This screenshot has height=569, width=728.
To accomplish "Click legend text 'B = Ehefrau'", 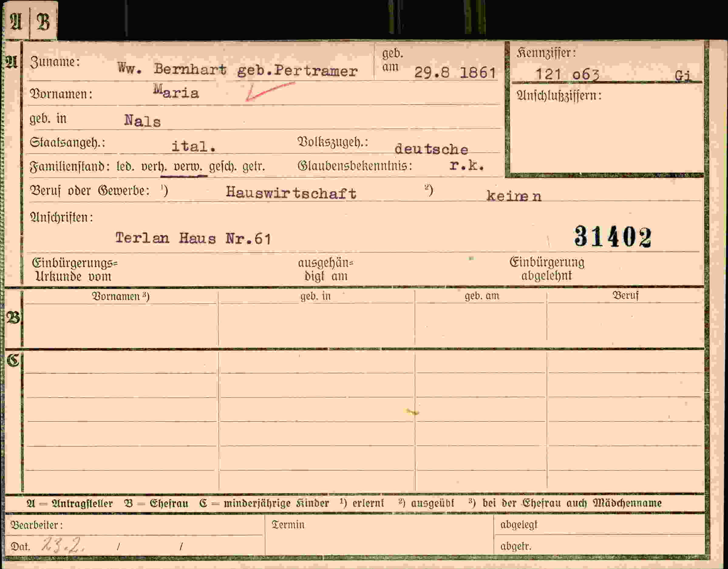I will pyautogui.click(x=156, y=503).
